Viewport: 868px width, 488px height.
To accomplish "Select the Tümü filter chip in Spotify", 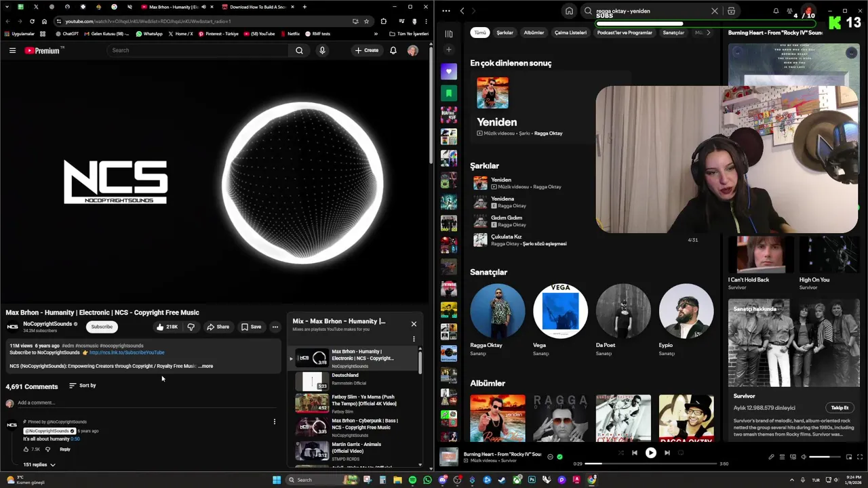I will pos(480,33).
